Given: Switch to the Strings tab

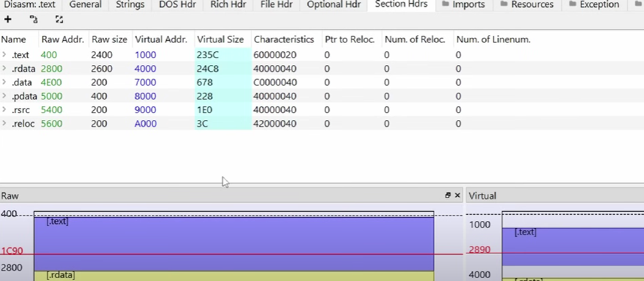Looking at the screenshot, I should pyautogui.click(x=130, y=5).
